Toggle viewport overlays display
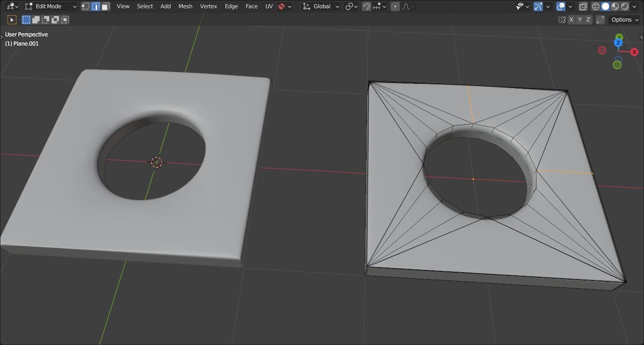Viewport: 644px width, 345px height. click(560, 6)
